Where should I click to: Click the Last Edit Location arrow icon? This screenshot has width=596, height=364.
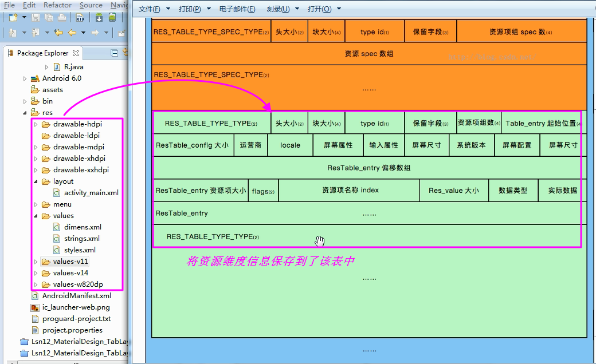click(58, 33)
